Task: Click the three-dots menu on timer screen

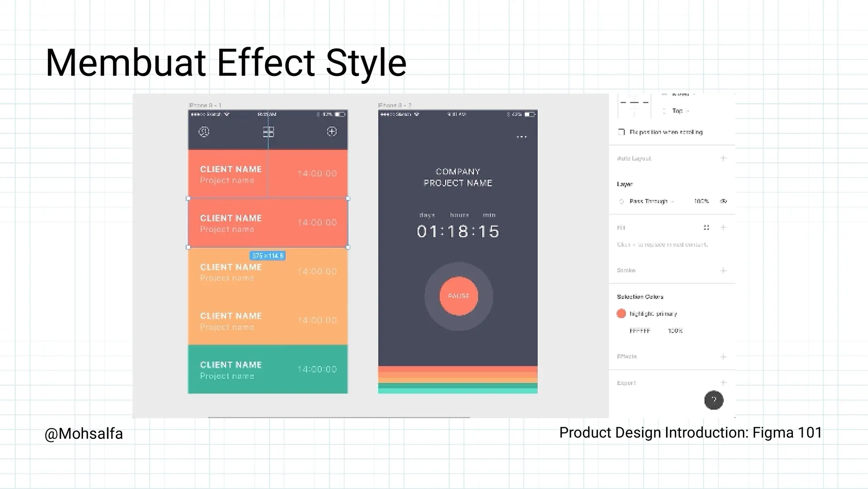Action: point(522,137)
